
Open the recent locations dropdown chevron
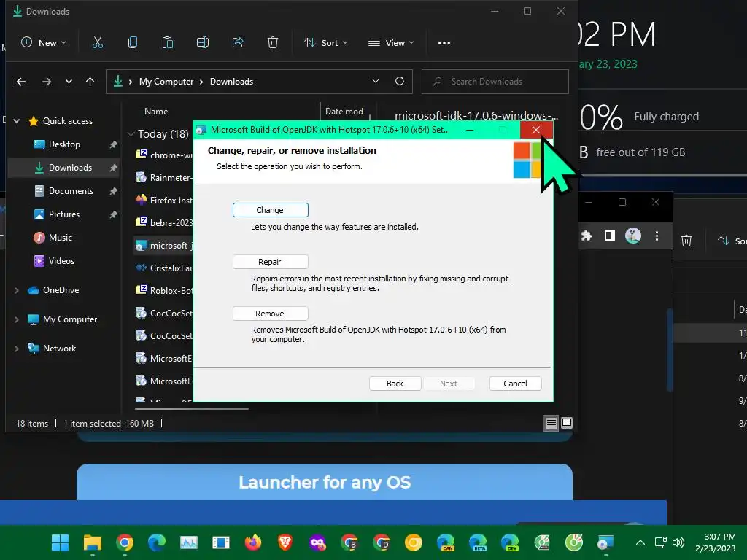pos(69,82)
